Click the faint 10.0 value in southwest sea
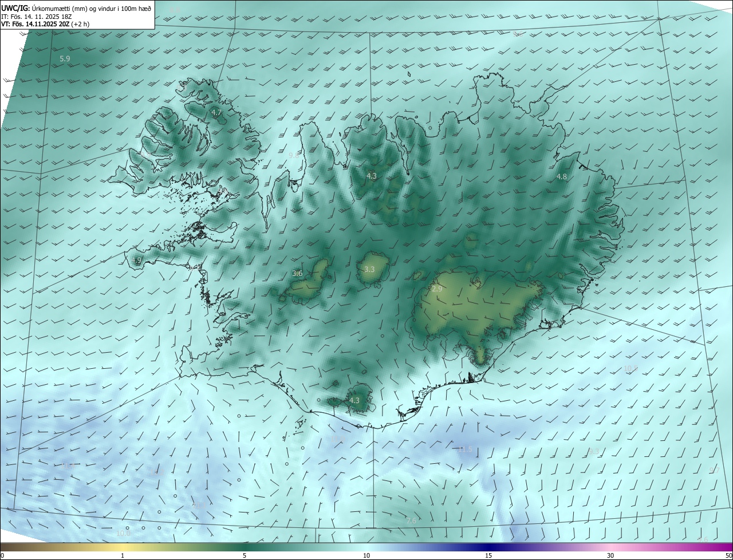 pyautogui.click(x=123, y=533)
